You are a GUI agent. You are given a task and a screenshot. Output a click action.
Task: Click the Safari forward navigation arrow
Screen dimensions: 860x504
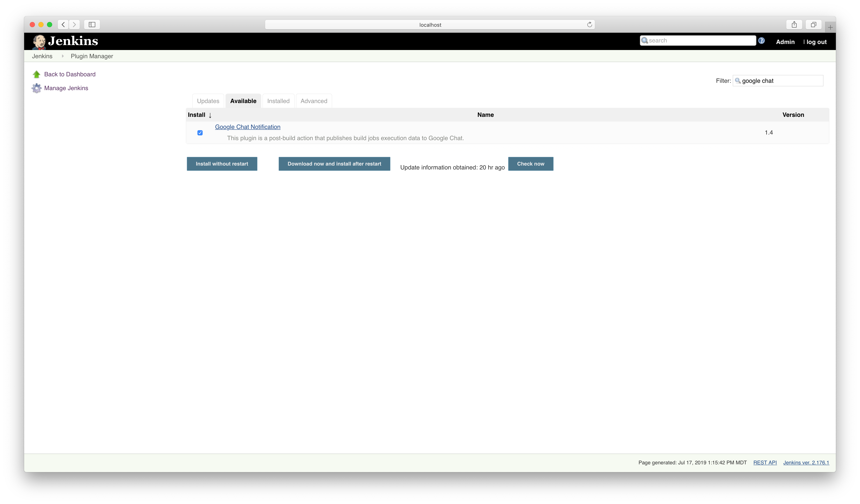[74, 24]
